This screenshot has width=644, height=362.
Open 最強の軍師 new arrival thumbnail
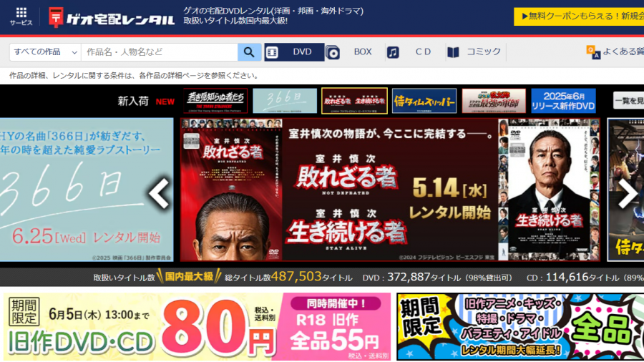click(494, 101)
